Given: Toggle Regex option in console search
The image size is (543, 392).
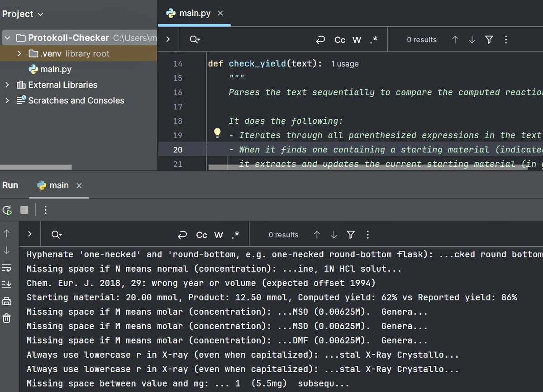Looking at the screenshot, I should [x=235, y=235].
